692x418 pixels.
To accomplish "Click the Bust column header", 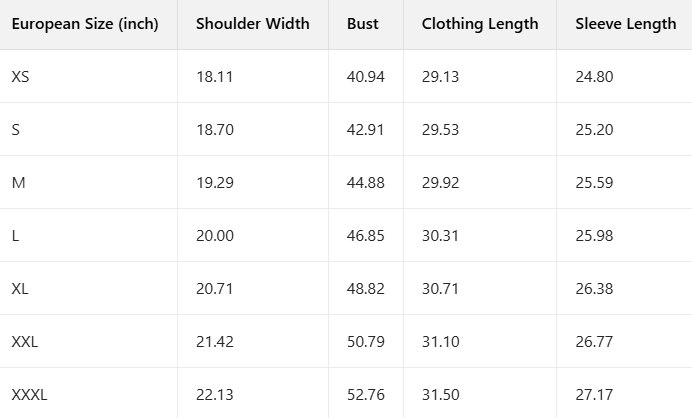I will [x=363, y=24].
